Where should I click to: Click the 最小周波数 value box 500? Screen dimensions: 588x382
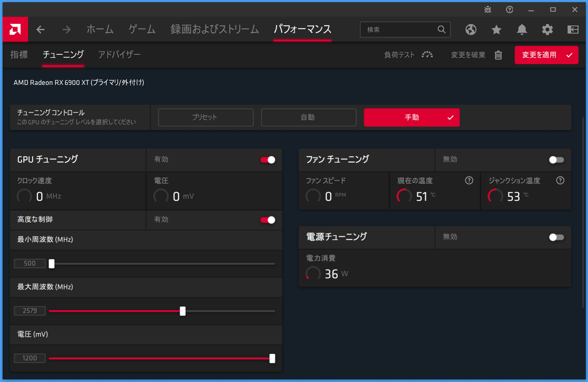[30, 263]
